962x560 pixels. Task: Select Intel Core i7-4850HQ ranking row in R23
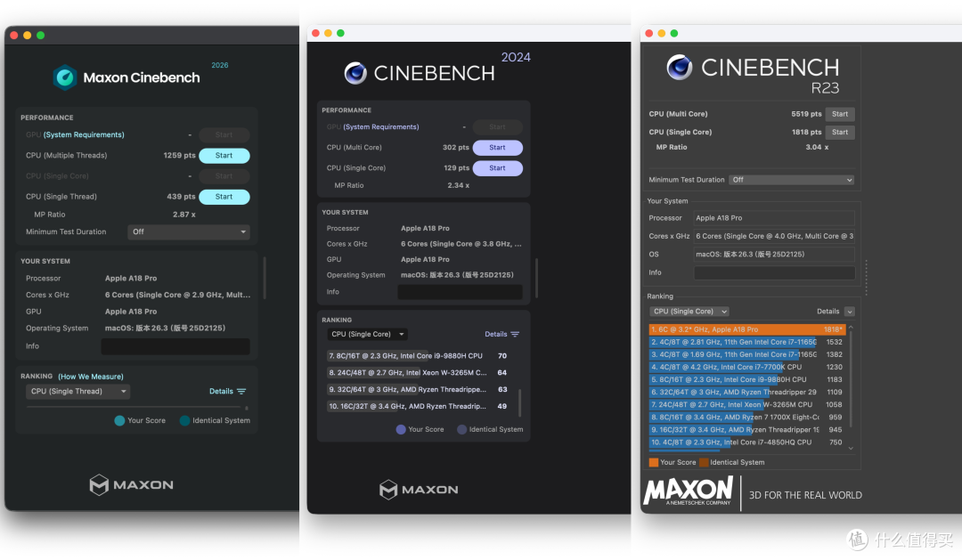(747, 442)
